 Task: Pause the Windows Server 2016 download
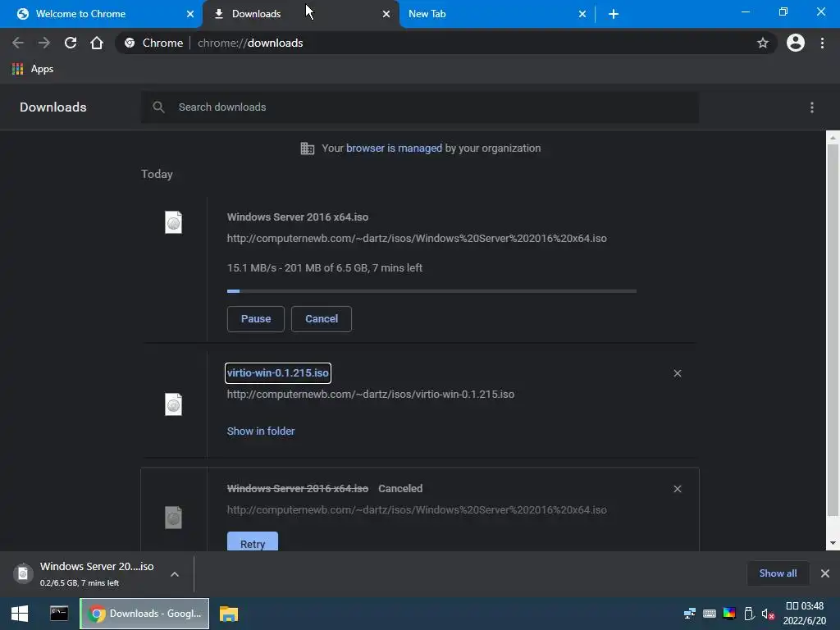(256, 319)
